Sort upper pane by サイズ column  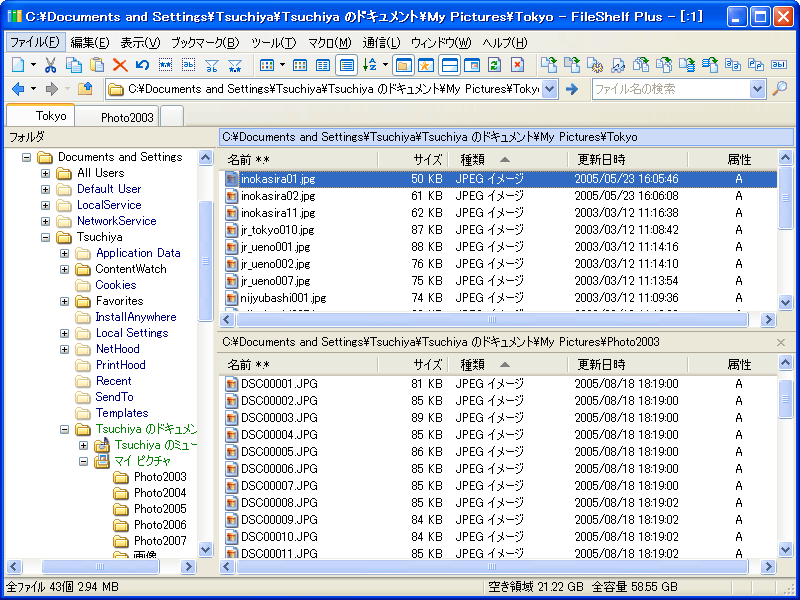413,160
